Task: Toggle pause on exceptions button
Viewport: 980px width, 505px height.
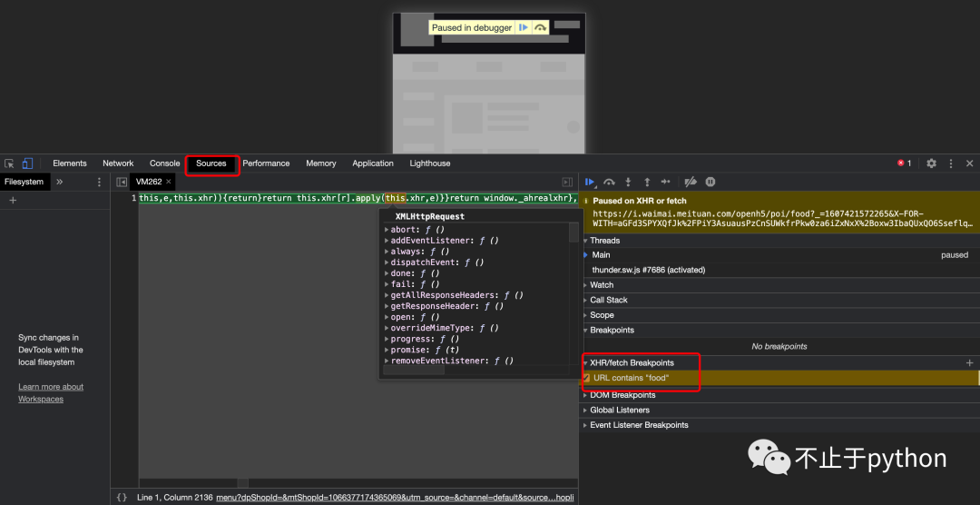Action: pyautogui.click(x=710, y=182)
